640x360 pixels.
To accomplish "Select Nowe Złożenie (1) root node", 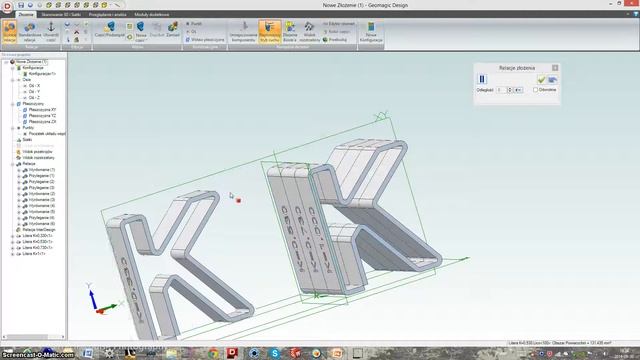I will click(31, 62).
